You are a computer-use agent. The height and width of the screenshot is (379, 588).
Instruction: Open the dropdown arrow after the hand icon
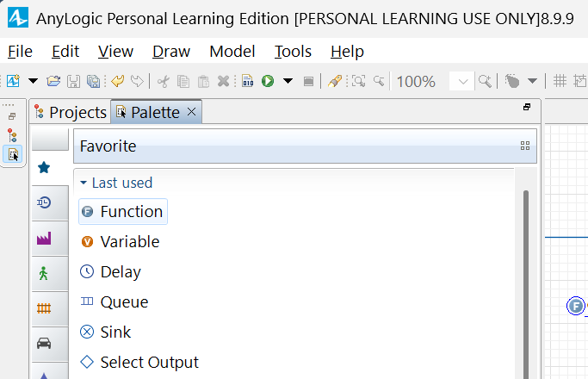[x=533, y=81]
